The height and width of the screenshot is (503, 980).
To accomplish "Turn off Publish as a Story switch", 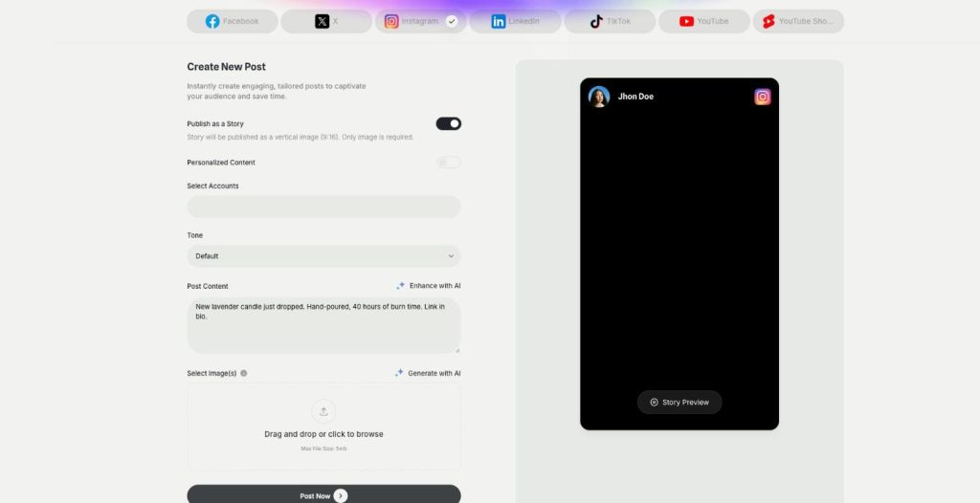I will pyautogui.click(x=448, y=123).
